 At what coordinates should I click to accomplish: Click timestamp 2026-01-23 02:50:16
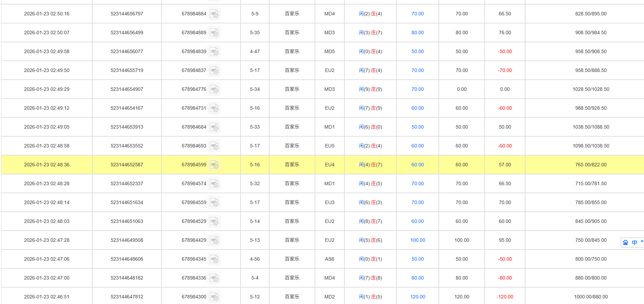46,14
